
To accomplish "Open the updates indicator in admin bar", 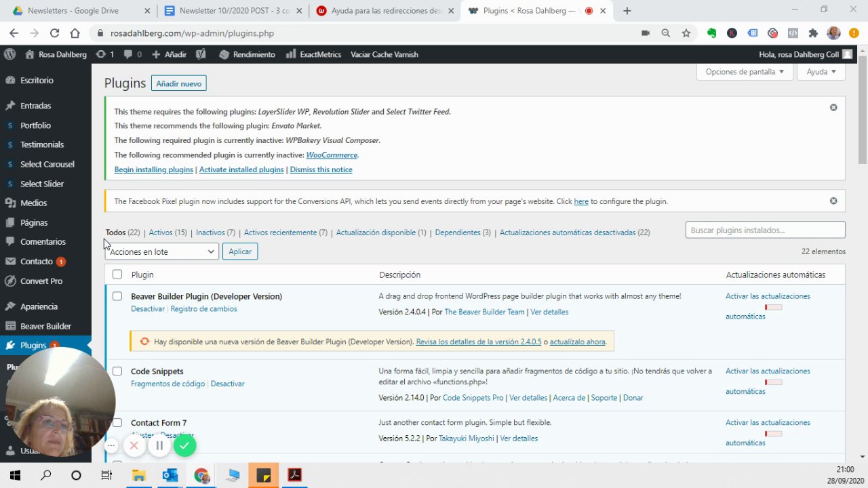I will (104, 54).
